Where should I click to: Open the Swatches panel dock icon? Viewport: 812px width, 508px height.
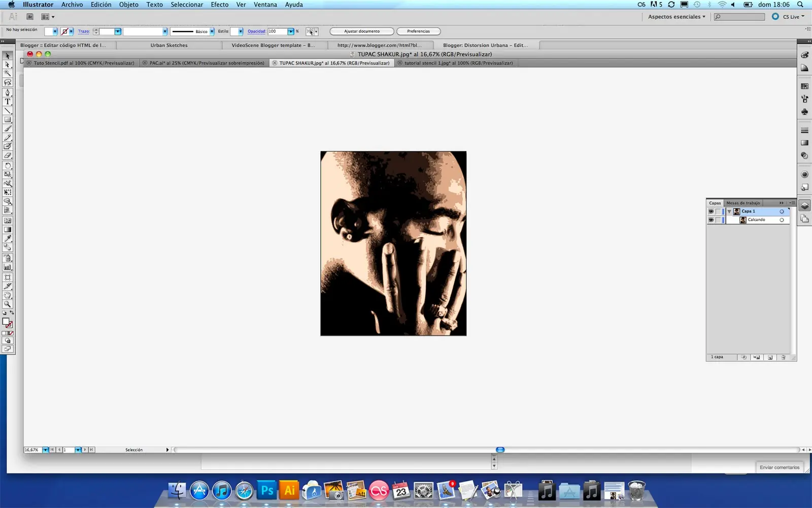[804, 86]
